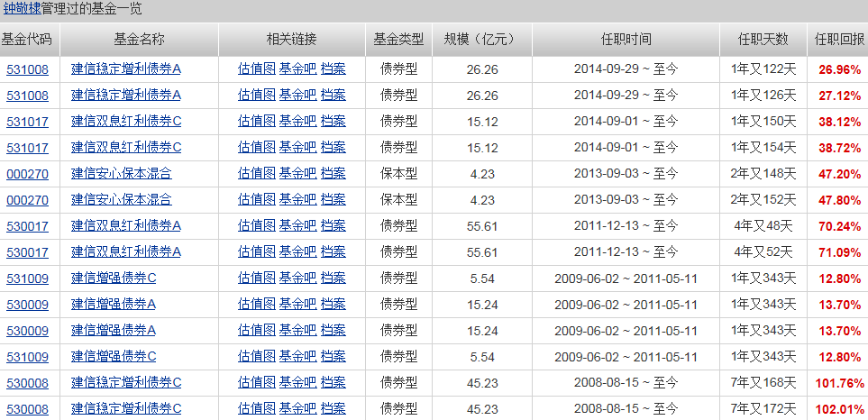Open fund code 000270 in the 47.20% row
This screenshot has height=420, width=868.
(27, 174)
